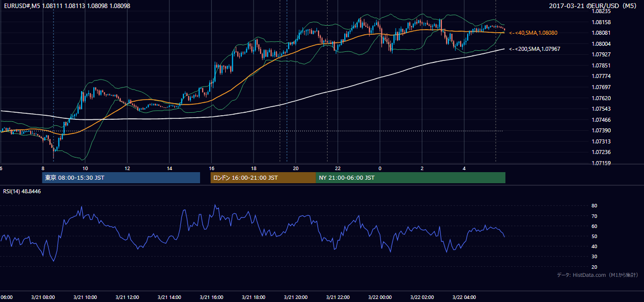Click the 3/21 18:00 bottom time label

(253, 297)
